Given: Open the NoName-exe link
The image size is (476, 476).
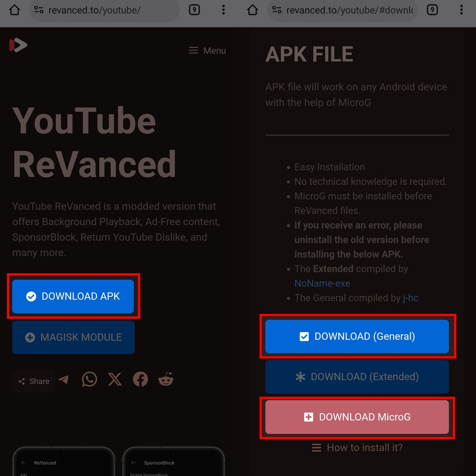Looking at the screenshot, I should 322,283.
